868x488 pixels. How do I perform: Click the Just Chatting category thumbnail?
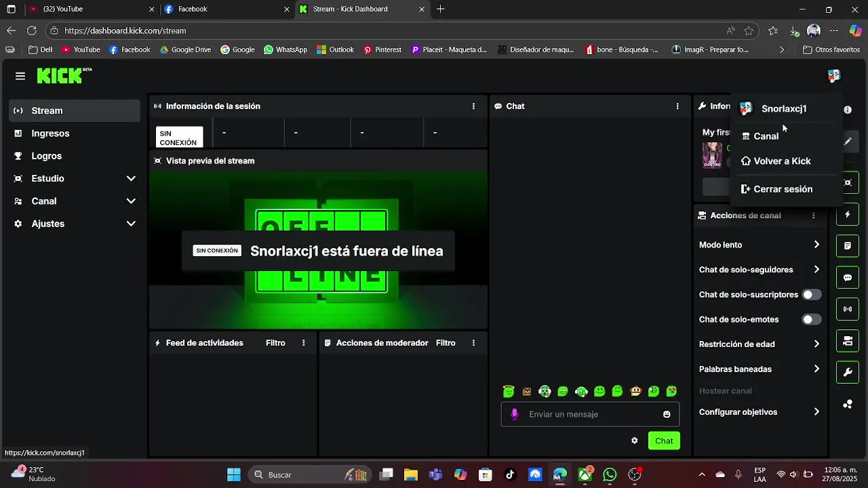712,155
